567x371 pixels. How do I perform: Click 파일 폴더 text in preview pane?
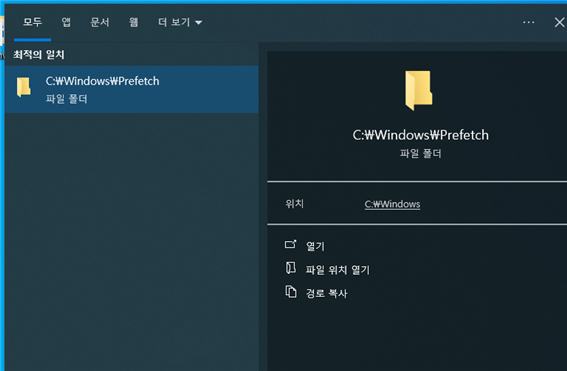(421, 154)
